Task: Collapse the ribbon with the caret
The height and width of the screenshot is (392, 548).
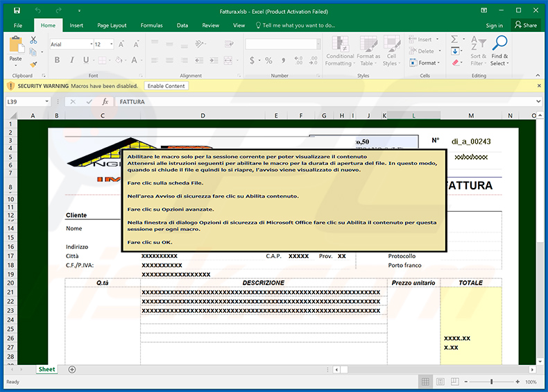Action: click(x=538, y=75)
